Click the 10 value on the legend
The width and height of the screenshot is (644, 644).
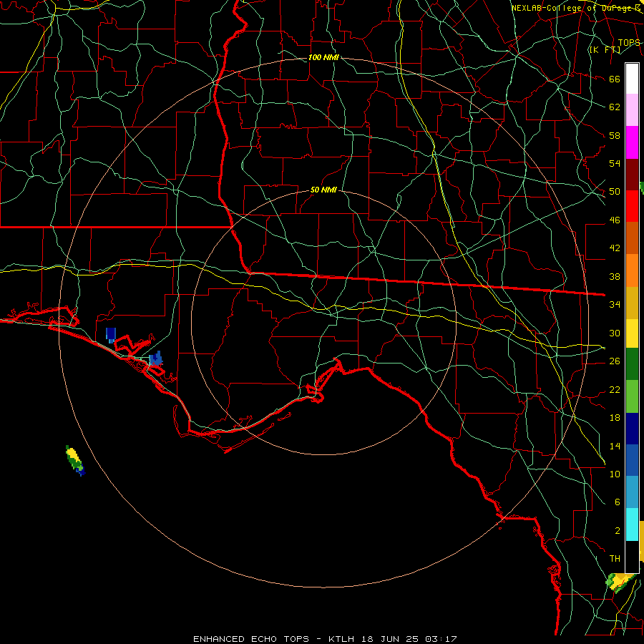point(615,474)
